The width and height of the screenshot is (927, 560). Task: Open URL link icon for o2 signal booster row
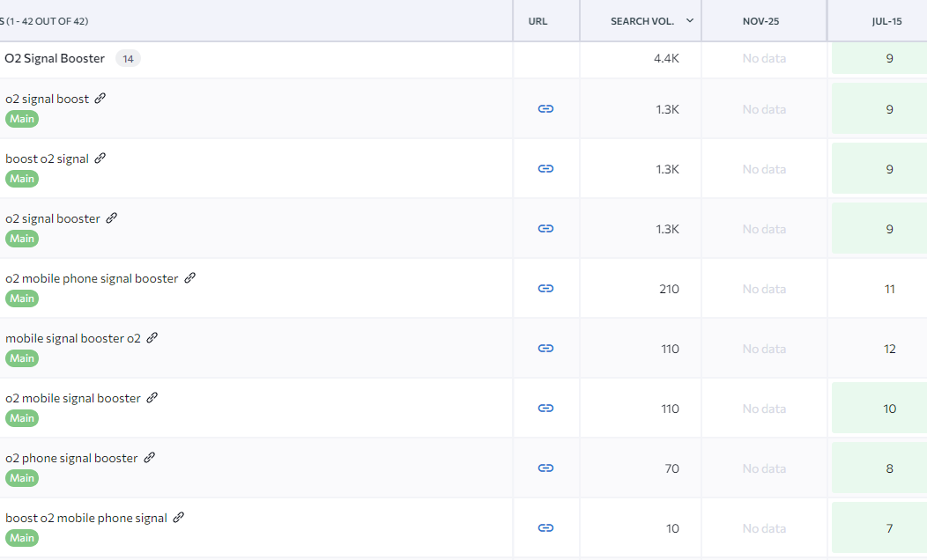(545, 229)
